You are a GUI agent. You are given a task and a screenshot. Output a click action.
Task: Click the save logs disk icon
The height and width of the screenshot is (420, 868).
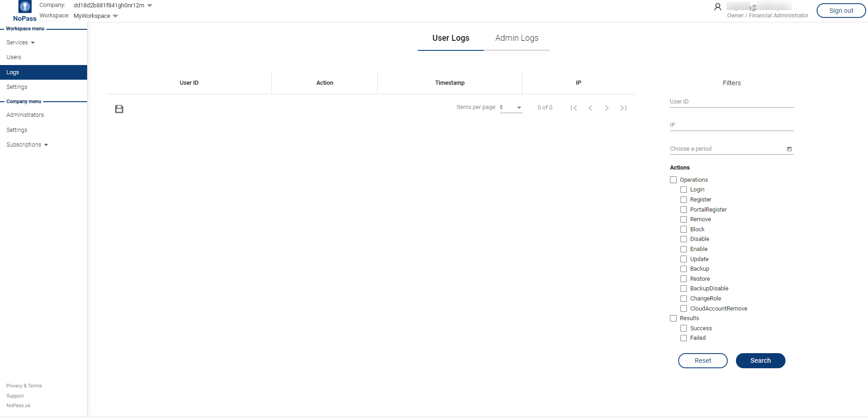point(119,109)
